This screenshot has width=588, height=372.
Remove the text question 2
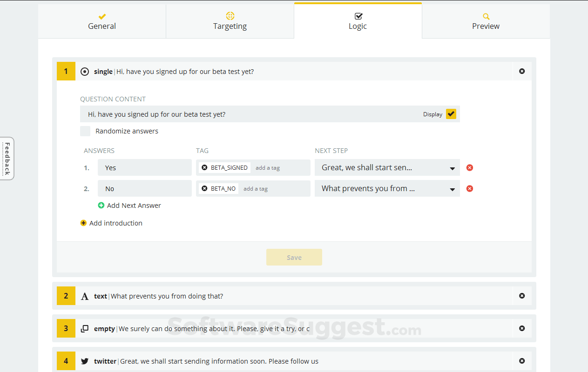pyautogui.click(x=522, y=296)
